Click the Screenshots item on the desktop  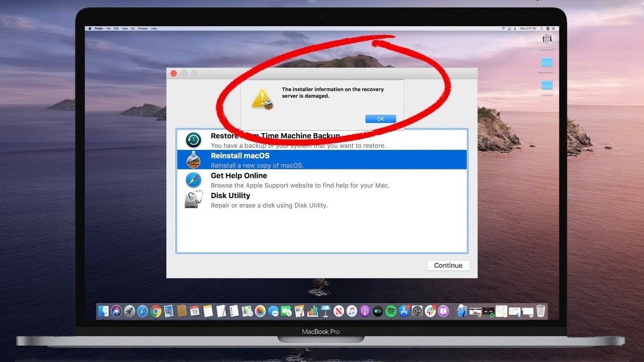[547, 42]
